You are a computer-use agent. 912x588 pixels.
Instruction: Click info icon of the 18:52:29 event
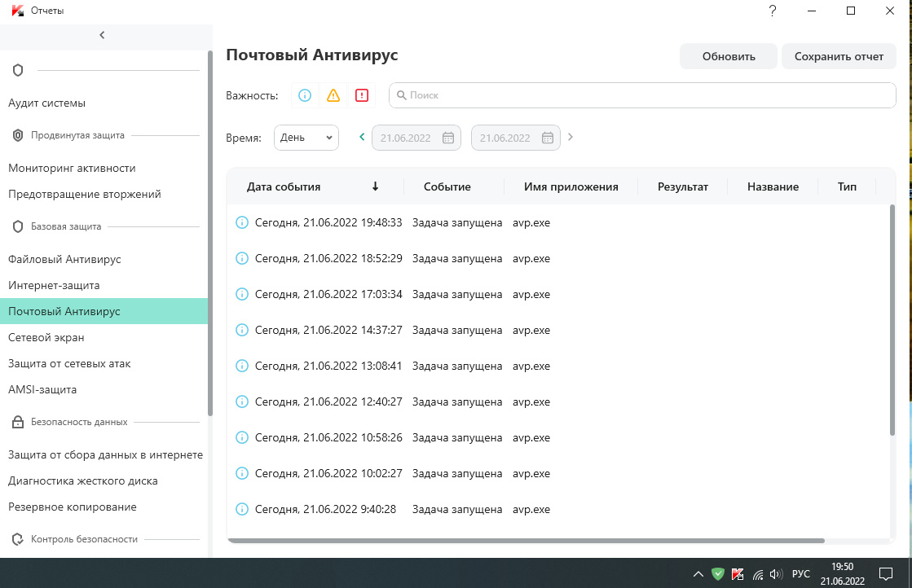tap(242, 258)
